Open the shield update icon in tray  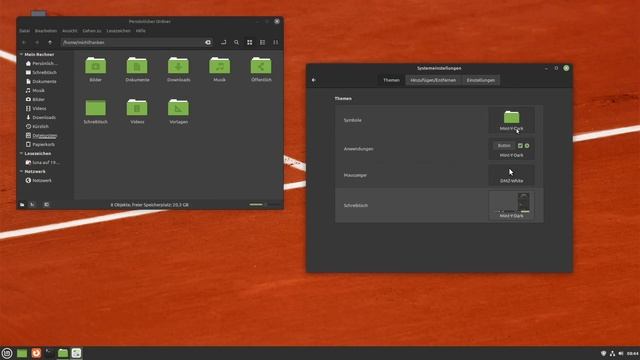(603, 353)
